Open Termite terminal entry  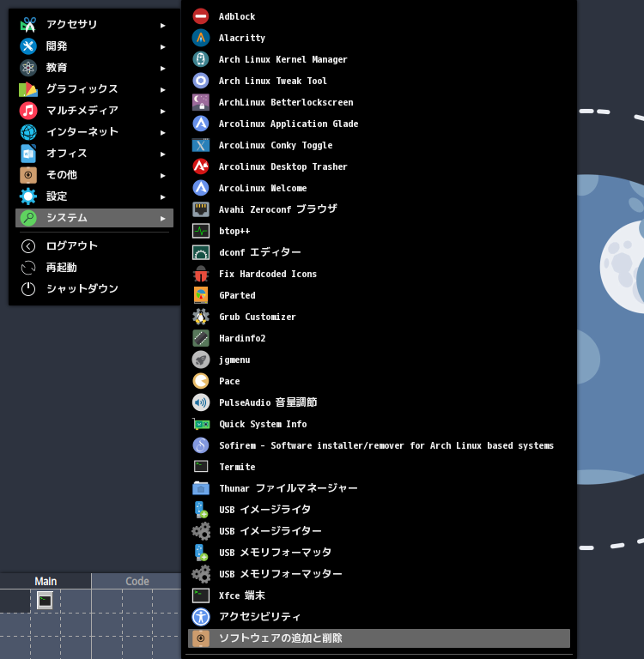[x=379, y=467]
